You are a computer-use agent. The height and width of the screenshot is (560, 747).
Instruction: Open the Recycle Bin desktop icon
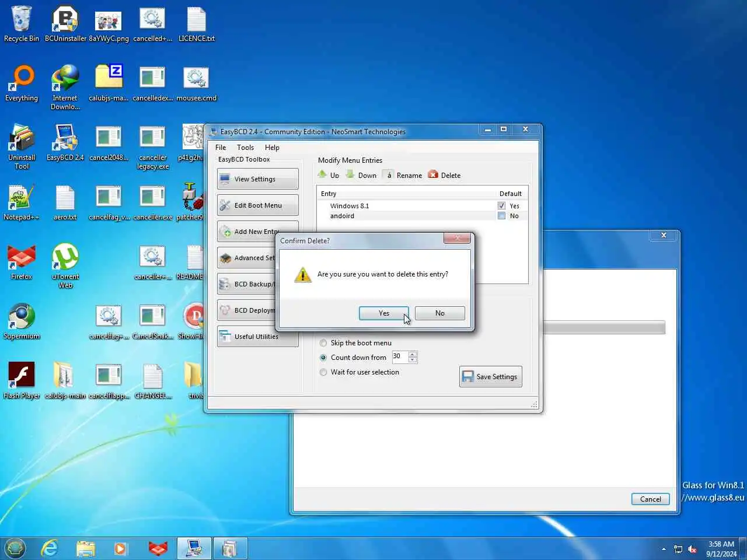click(22, 24)
